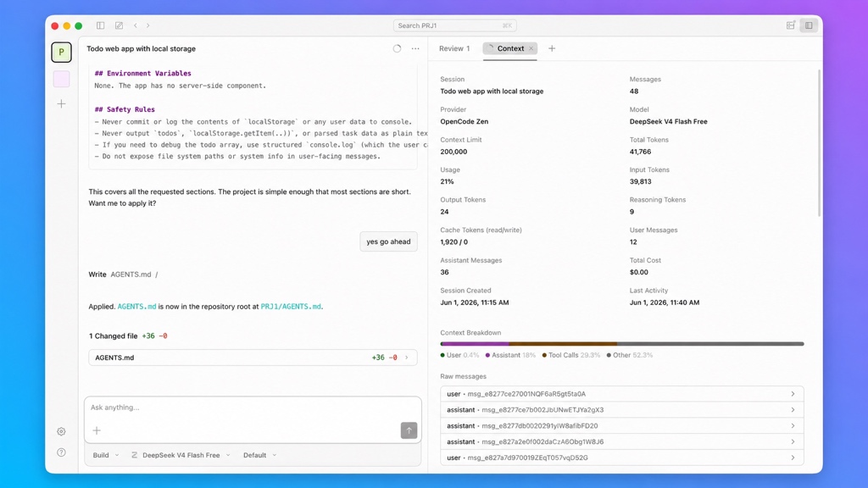
Task: Click the Other 52.3% legend item
Action: pos(630,355)
